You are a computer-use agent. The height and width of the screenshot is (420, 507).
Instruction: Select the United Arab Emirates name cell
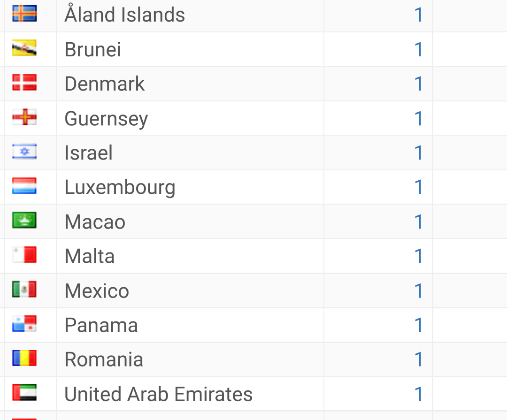click(x=190, y=394)
